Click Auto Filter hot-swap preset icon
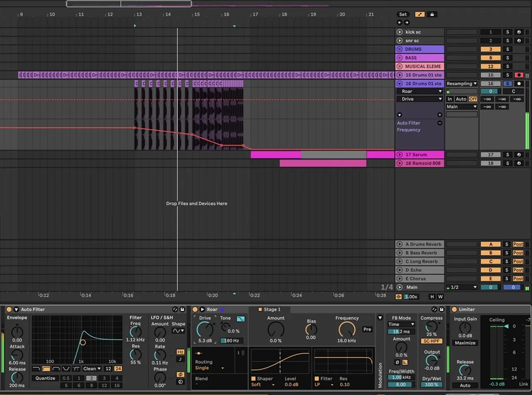The image size is (532, 395). pos(175,309)
